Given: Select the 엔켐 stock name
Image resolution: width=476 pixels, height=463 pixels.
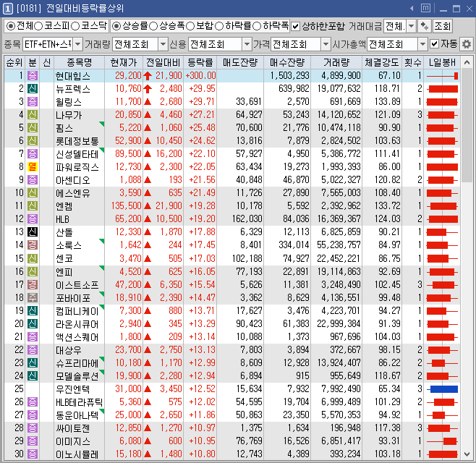Looking at the screenshot, I should coord(64,206).
